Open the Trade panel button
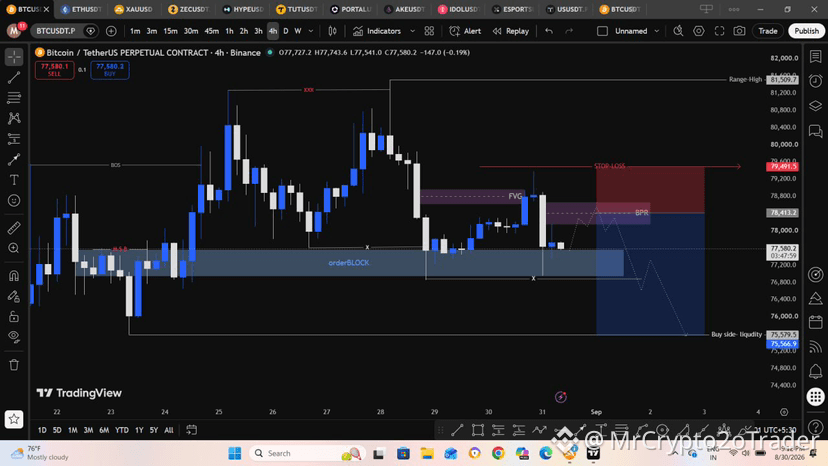 (768, 31)
